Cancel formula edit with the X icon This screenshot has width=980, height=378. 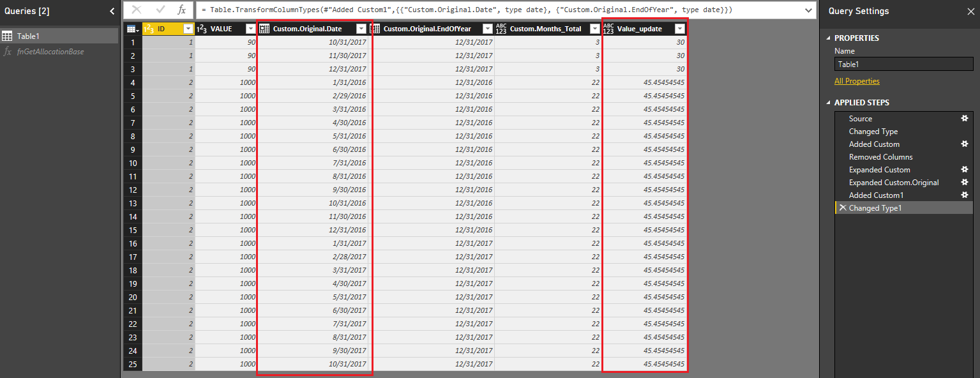137,10
